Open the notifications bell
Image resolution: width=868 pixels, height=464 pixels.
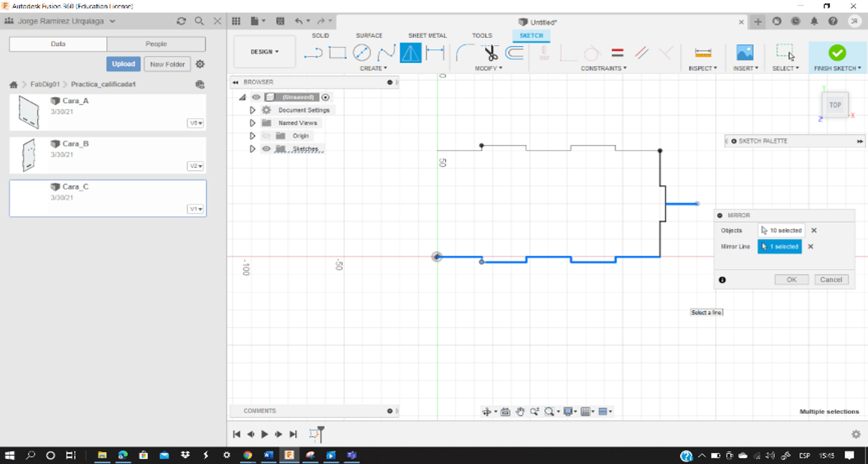point(814,21)
